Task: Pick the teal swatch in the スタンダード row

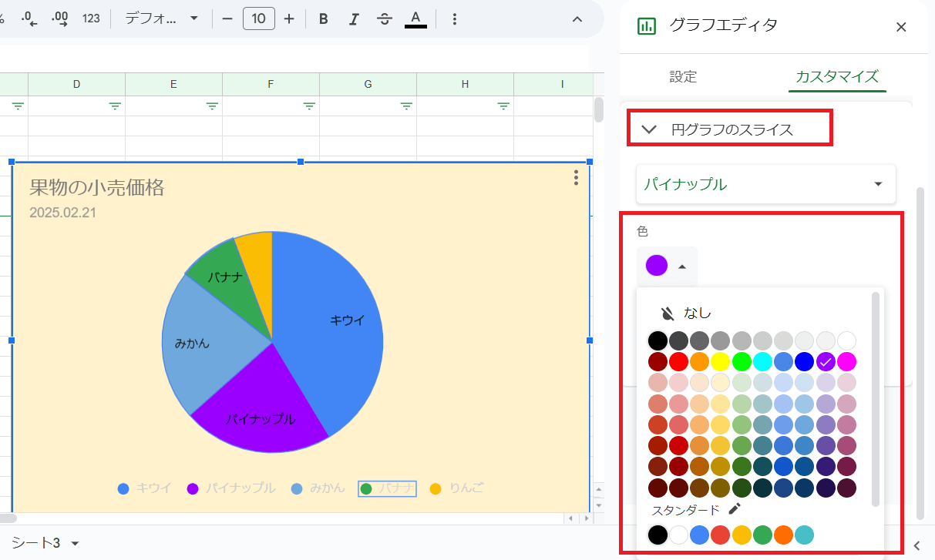Action: coord(804,535)
